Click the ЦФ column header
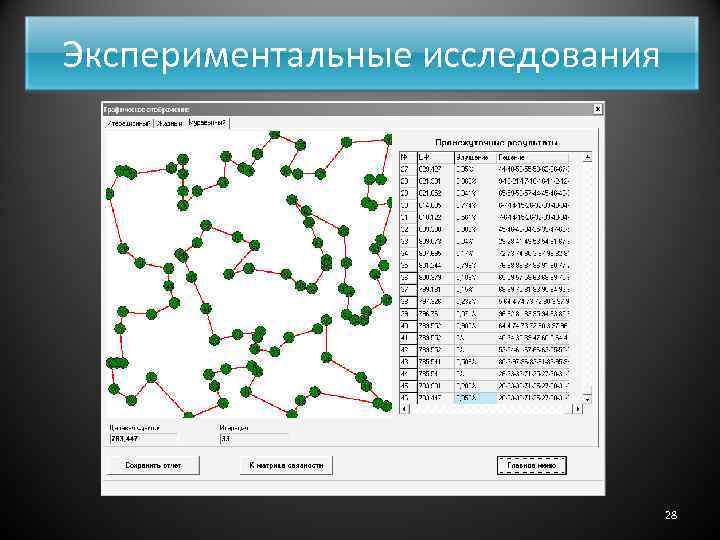 (435, 158)
